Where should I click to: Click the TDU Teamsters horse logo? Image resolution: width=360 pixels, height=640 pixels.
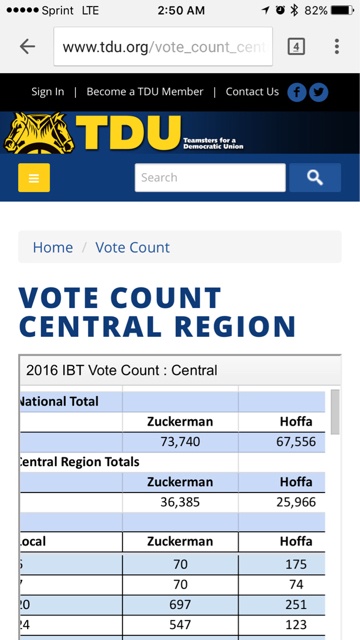(39, 133)
